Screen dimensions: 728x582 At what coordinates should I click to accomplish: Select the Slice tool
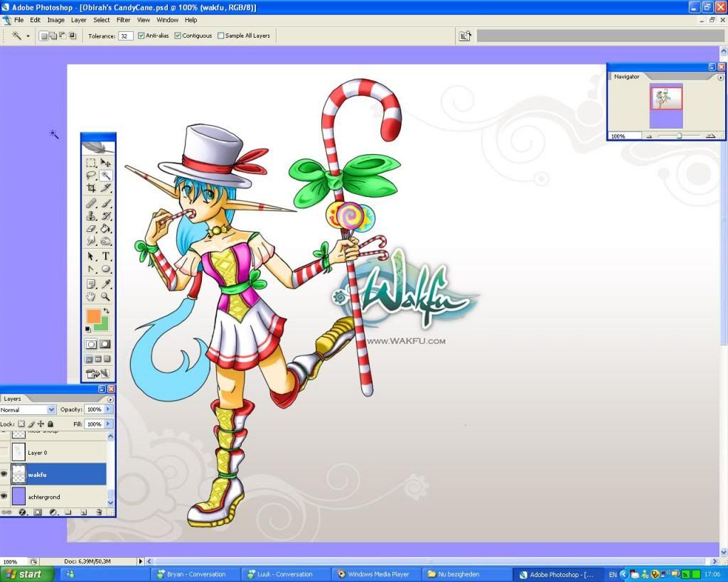click(x=106, y=188)
